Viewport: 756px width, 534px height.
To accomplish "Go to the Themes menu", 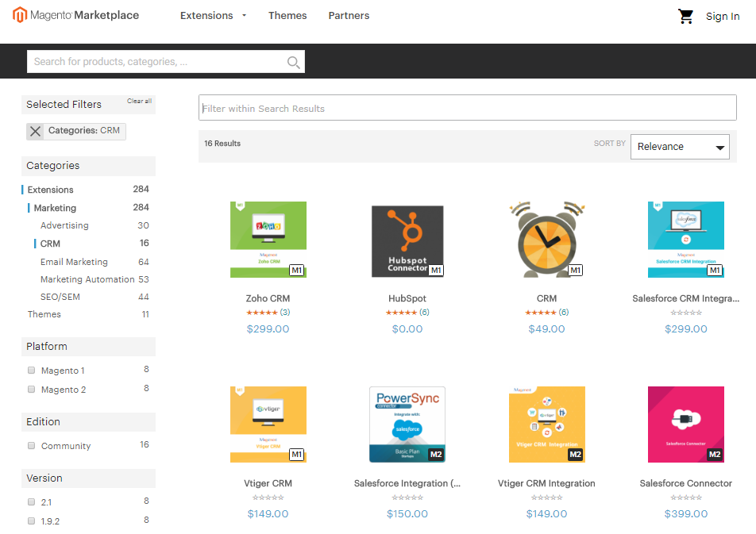I will pos(287,15).
